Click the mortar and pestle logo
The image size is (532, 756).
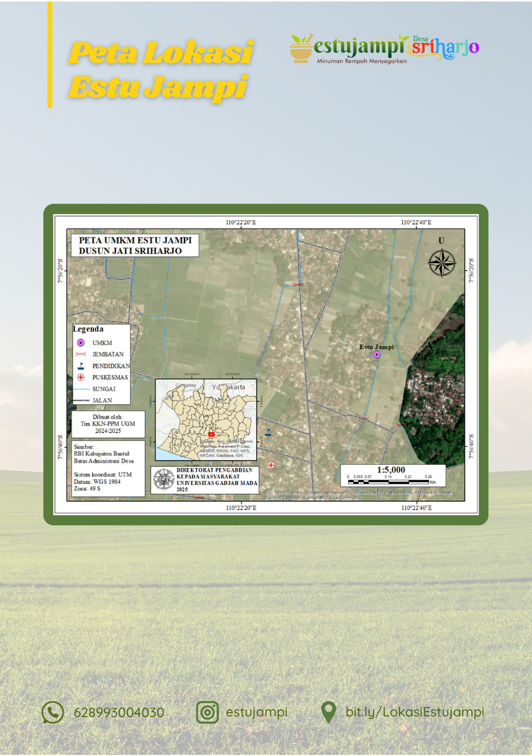(301, 48)
